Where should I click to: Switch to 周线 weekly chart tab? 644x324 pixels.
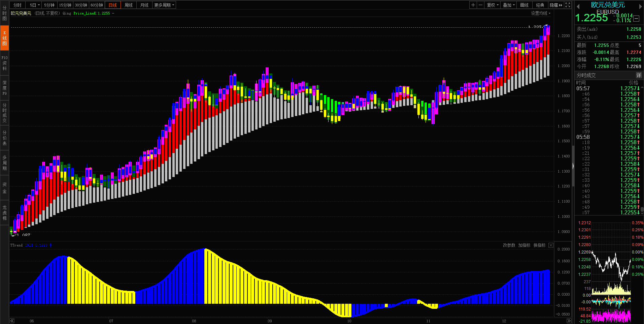point(129,5)
